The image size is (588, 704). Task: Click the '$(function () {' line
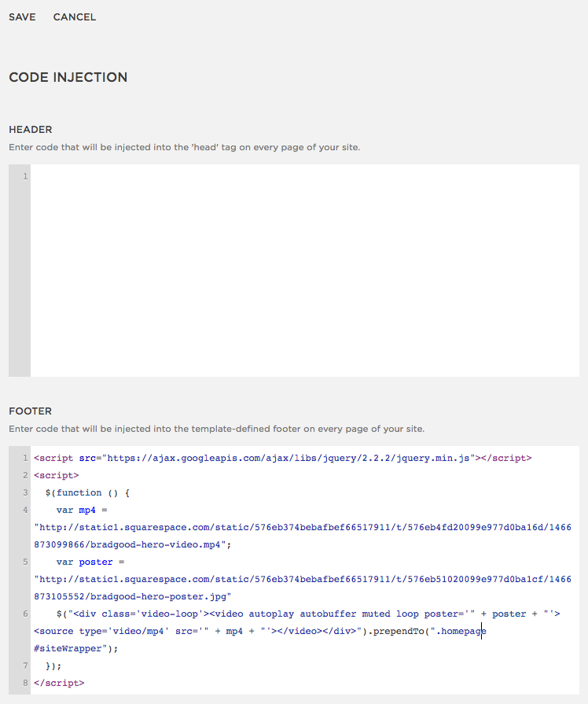(x=87, y=492)
